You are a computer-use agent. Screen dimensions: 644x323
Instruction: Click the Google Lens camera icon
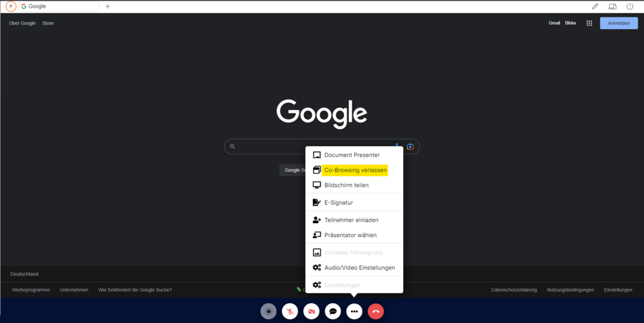(x=410, y=147)
